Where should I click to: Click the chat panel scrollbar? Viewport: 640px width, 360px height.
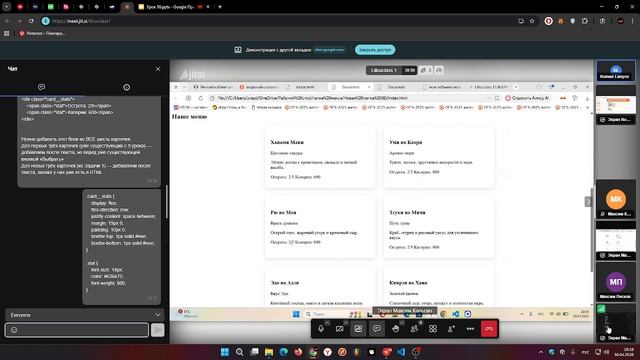click(x=167, y=202)
